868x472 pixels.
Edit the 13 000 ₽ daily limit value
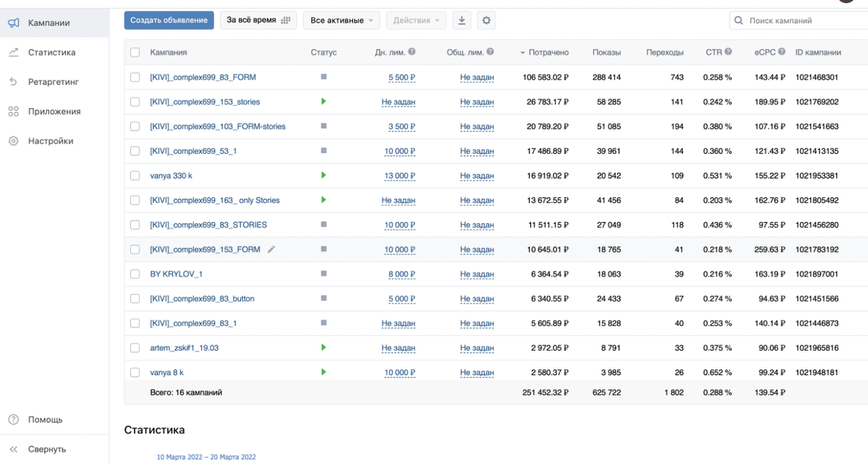400,176
